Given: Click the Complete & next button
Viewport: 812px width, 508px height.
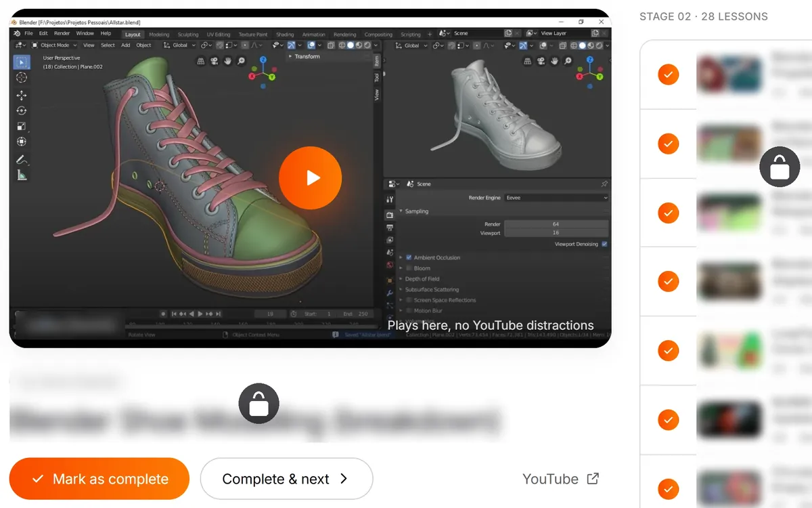Looking at the screenshot, I should click(x=286, y=479).
